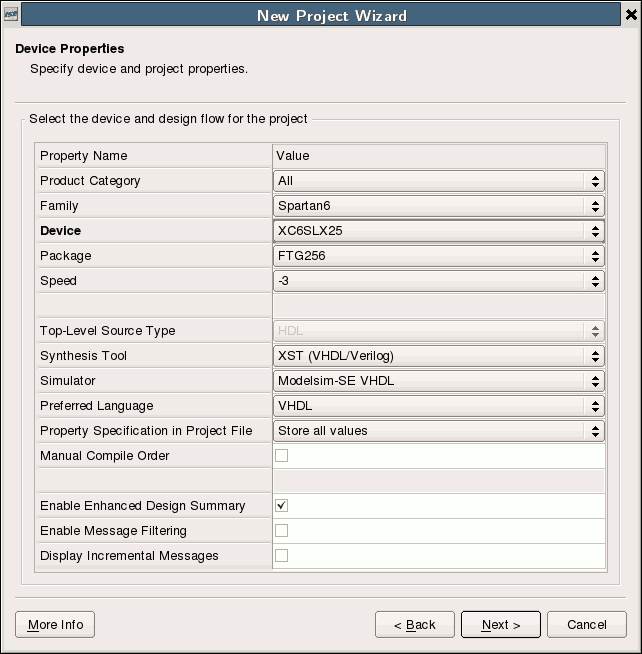Image resolution: width=642 pixels, height=654 pixels.
Task: Open the Synthesis Tool dropdown
Action: pos(438,356)
